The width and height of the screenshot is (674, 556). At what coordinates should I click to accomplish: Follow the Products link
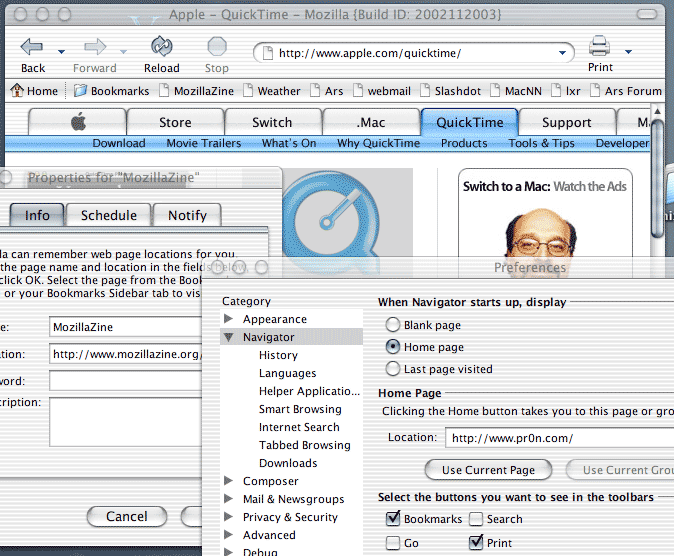pos(464,143)
